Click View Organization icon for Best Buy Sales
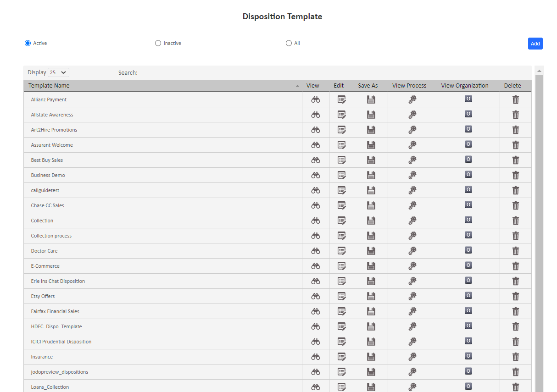Screen dimensions: 557x392 [468, 159]
